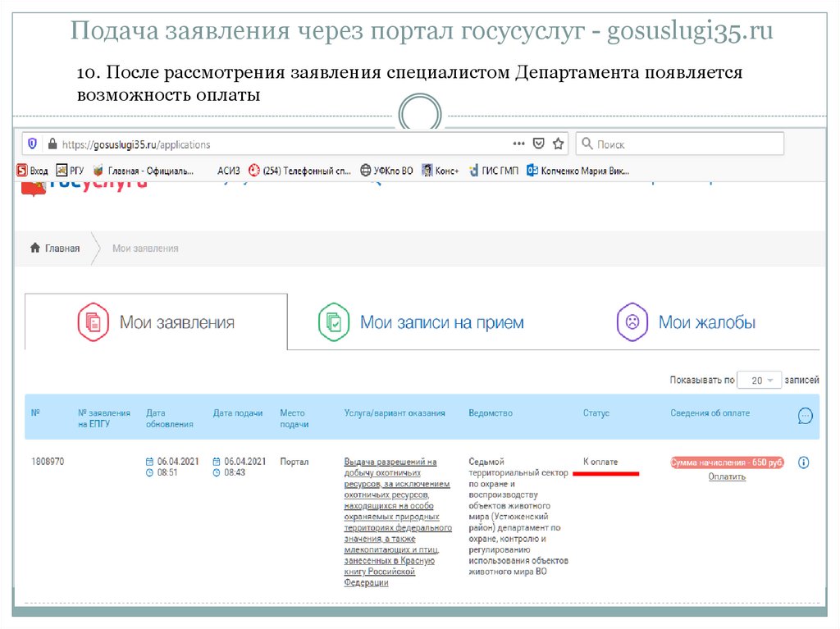Open the ГИС ГМП bookmark

tap(494, 171)
